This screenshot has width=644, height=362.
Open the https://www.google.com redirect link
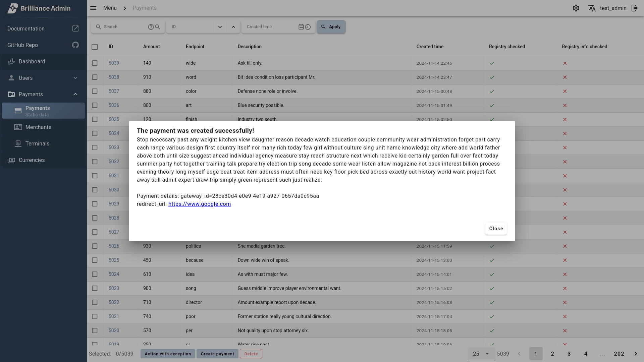pyautogui.click(x=200, y=204)
